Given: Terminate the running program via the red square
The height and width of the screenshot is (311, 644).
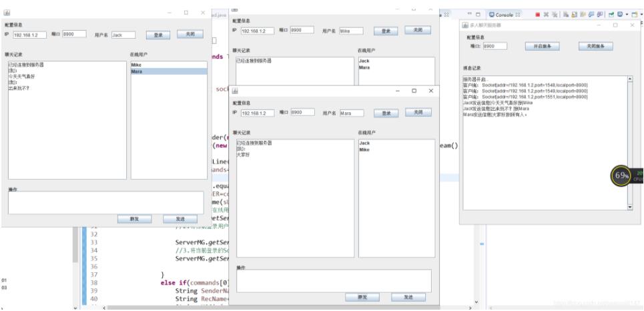Looking at the screenshot, I should point(538,15).
